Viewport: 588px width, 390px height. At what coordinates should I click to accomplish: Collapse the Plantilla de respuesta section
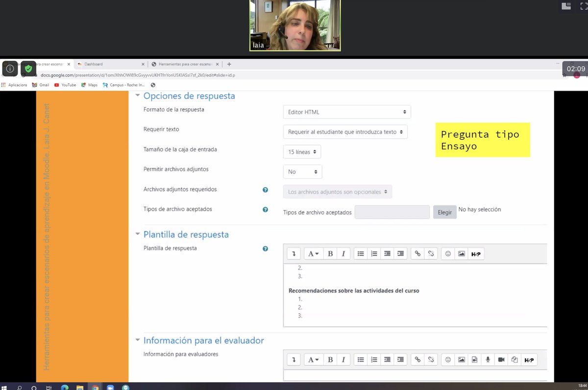pyautogui.click(x=138, y=234)
